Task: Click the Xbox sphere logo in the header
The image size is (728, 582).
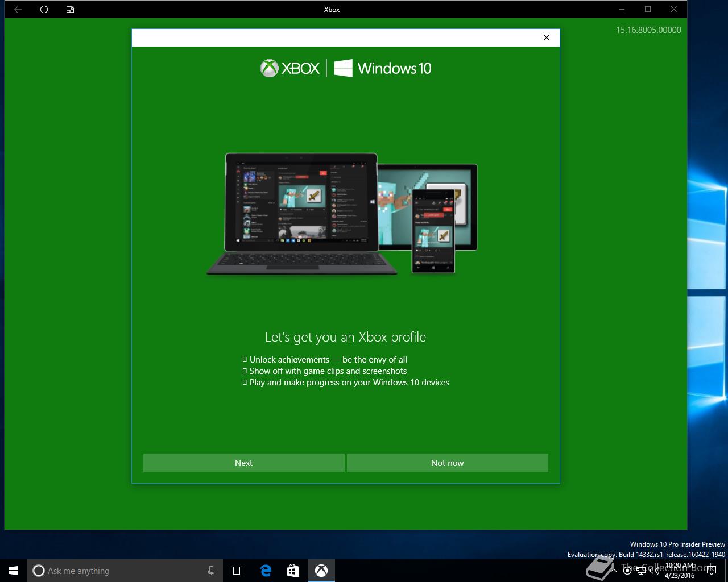Action: 269,68
